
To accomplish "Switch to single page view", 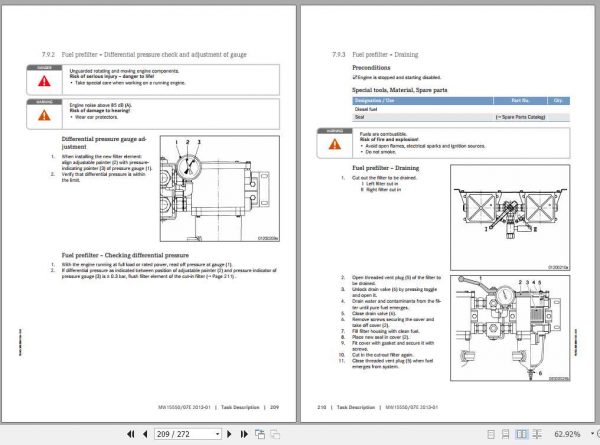I will 491,434.
